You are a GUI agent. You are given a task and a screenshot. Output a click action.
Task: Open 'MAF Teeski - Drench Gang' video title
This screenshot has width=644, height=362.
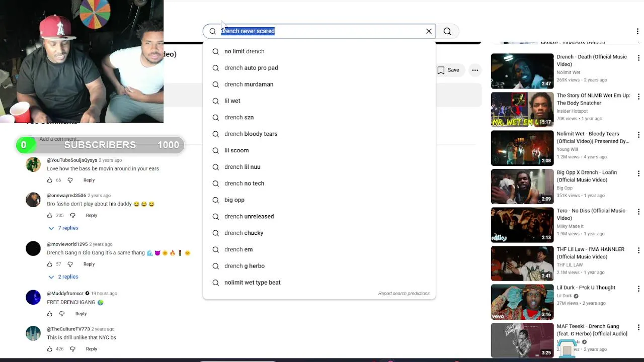click(x=592, y=330)
